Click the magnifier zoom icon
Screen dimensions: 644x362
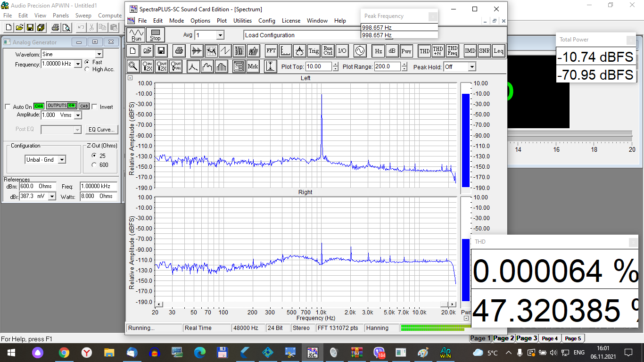[x=133, y=66]
